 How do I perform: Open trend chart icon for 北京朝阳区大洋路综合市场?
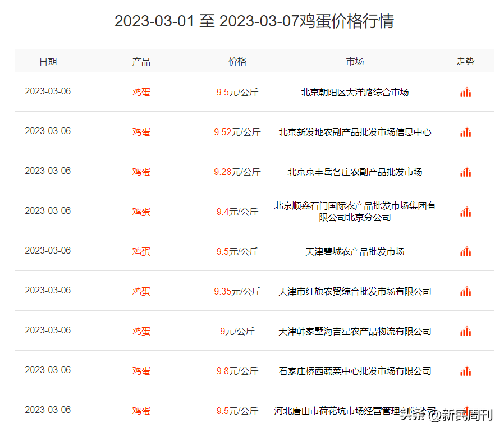465,93
